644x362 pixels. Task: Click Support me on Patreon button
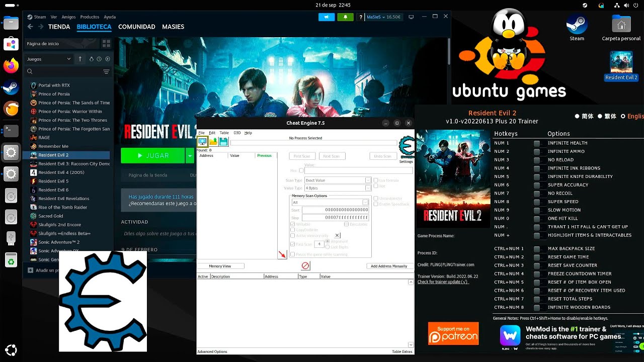point(453,333)
